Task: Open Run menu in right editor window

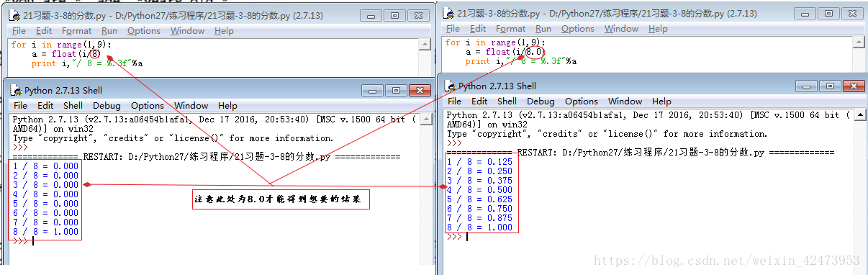Action: pos(543,29)
